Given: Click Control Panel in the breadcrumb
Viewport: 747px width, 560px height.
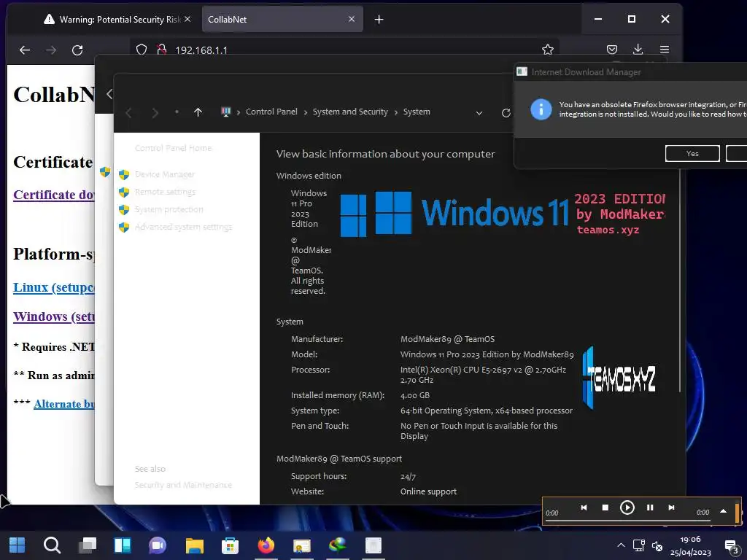Looking at the screenshot, I should (271, 112).
